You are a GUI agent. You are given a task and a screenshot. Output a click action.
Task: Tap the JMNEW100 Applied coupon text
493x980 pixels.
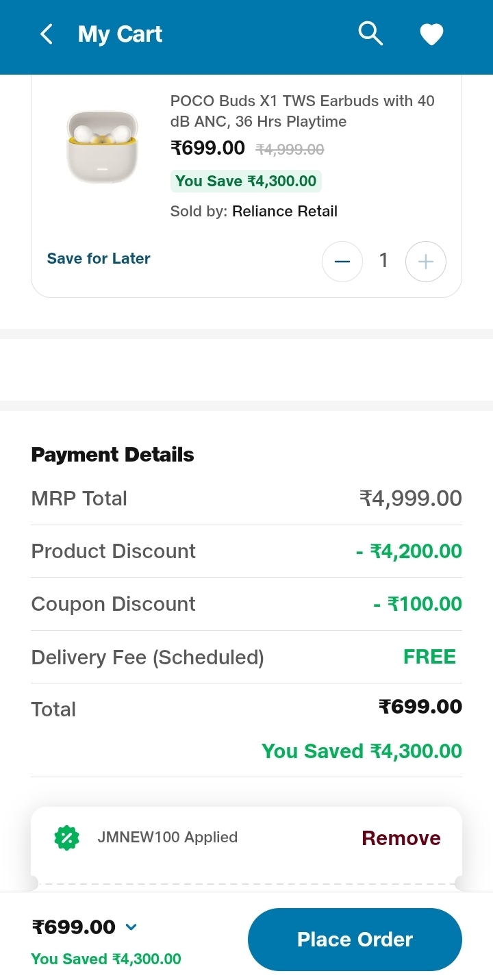pos(168,838)
